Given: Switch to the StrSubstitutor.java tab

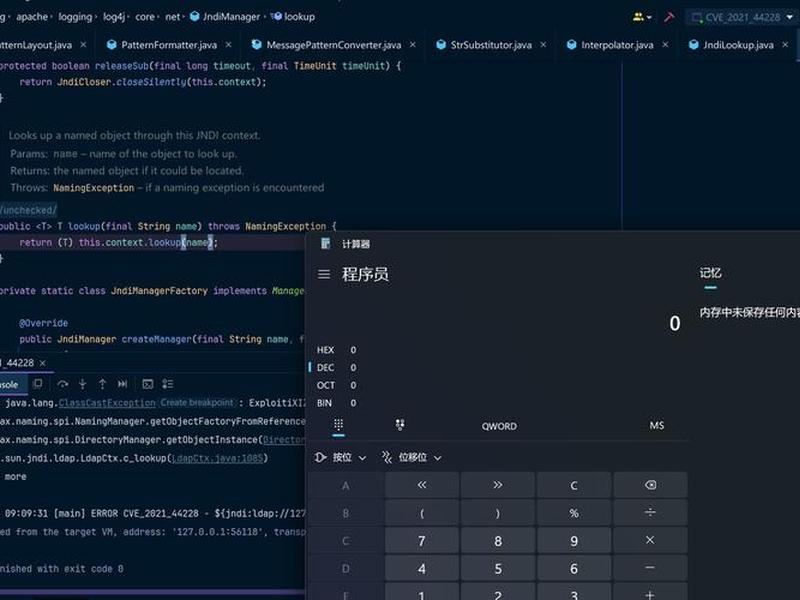Looking at the screenshot, I should [x=490, y=45].
